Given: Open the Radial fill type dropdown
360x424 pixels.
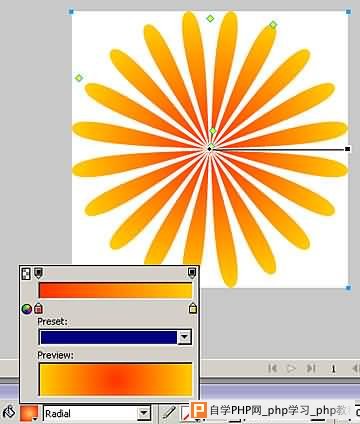Looking at the screenshot, I should coord(144,414).
